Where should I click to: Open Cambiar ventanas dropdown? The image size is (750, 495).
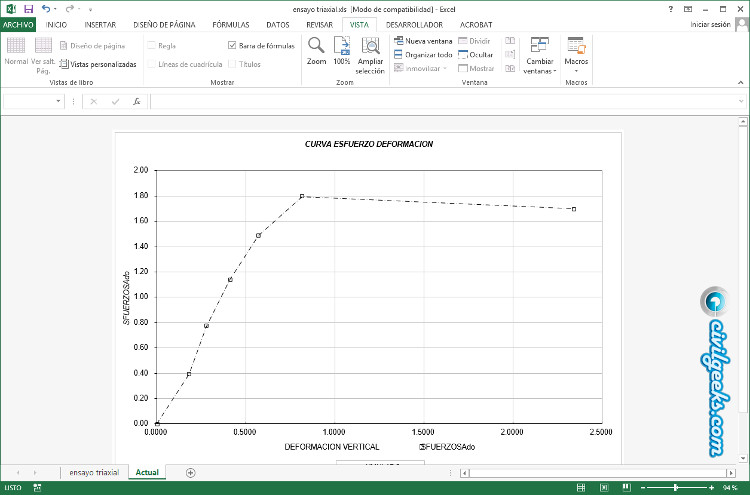[x=540, y=71]
